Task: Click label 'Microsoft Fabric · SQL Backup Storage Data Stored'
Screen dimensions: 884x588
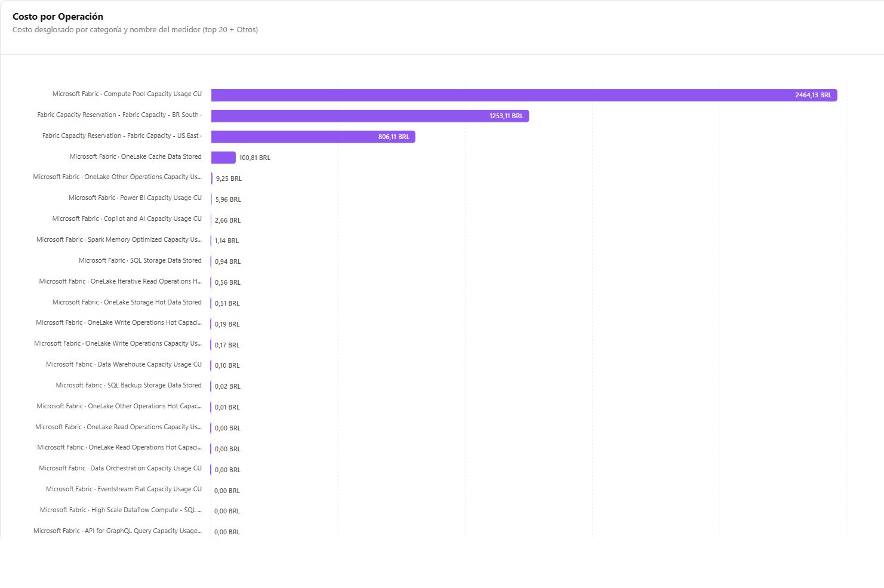Action: click(x=129, y=386)
